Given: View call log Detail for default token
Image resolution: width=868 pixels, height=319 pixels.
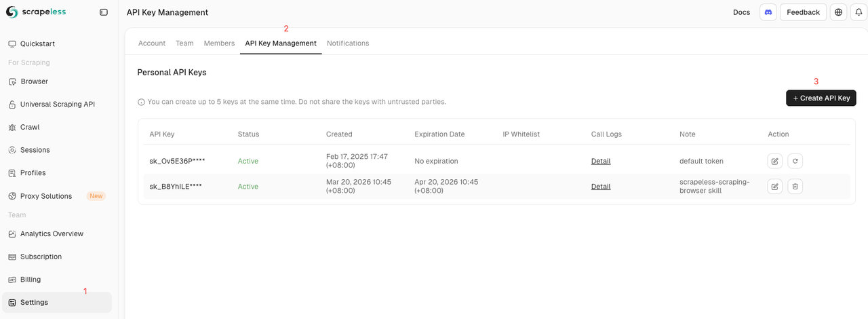Looking at the screenshot, I should [x=601, y=162].
